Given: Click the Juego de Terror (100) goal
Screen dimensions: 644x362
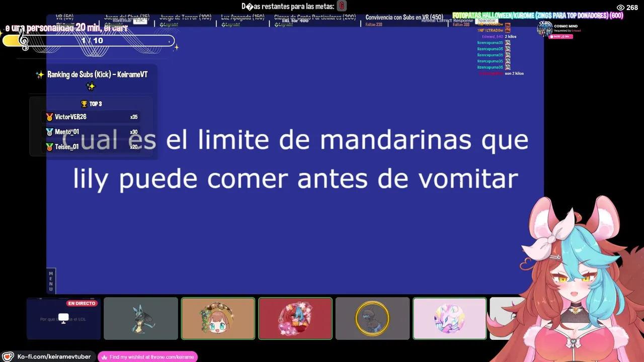Looking at the screenshot, I should 185,17.
